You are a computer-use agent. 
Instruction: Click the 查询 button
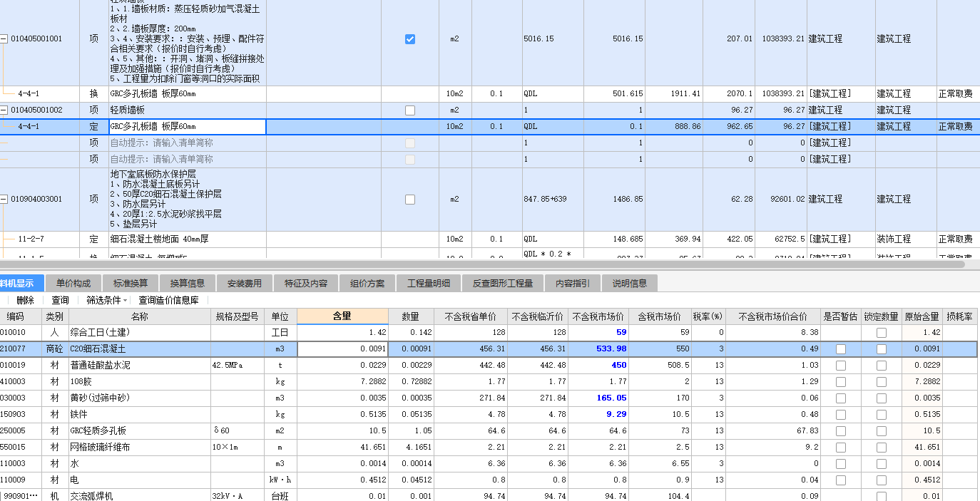(61, 300)
